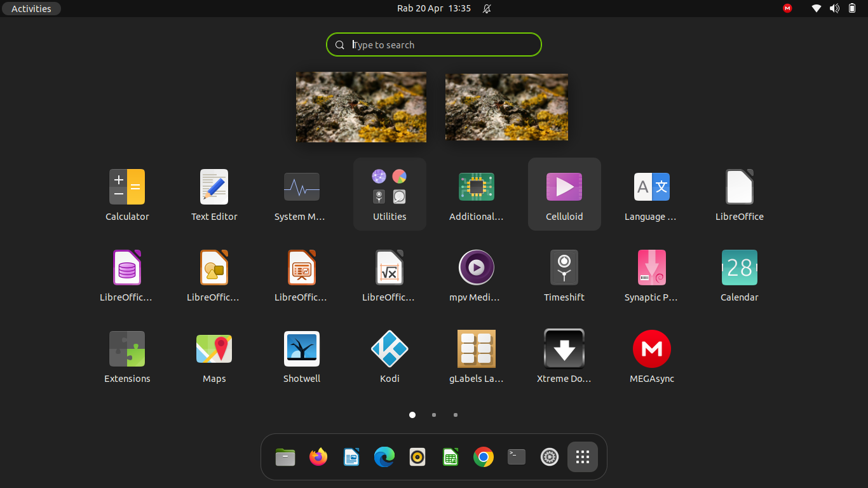This screenshot has height=488, width=868.
Task: Launch Additional Drivers app
Action: click(477, 194)
